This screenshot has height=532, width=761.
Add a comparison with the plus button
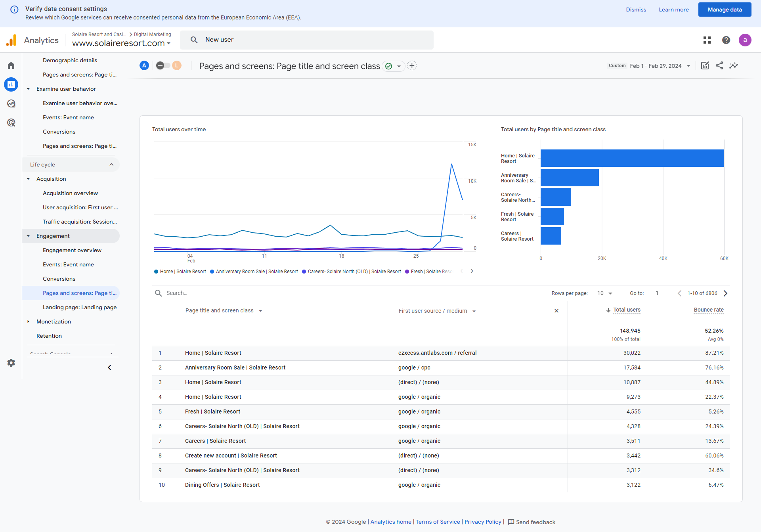click(412, 66)
